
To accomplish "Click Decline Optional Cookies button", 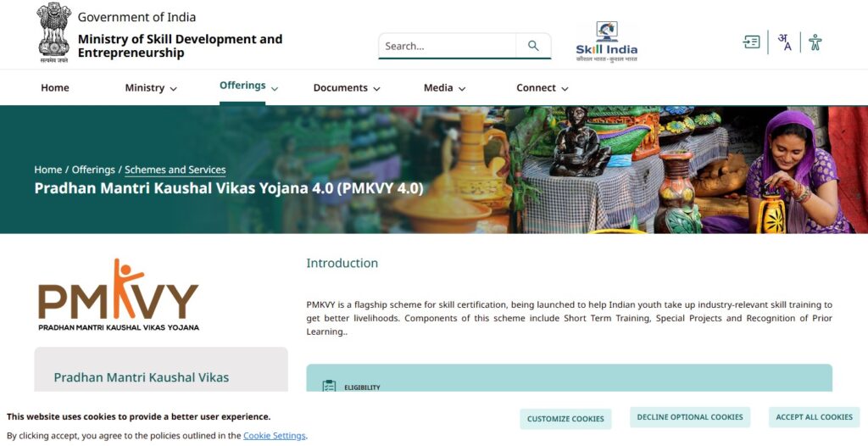I will 690,417.
